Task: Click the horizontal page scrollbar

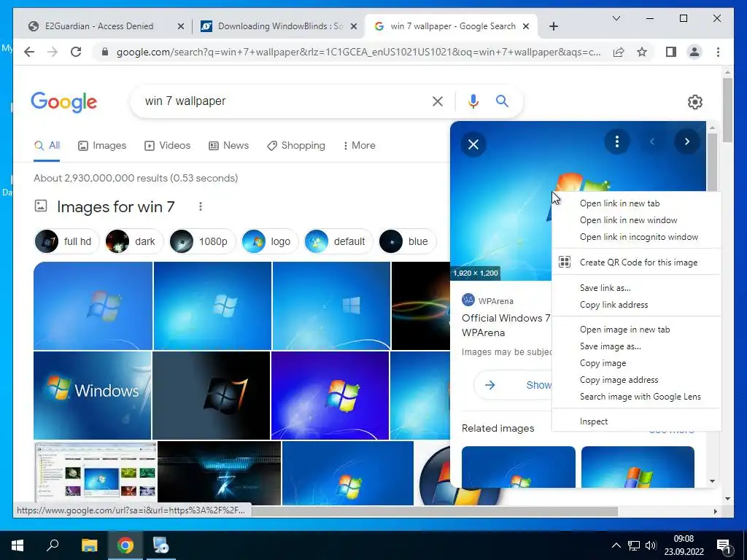Action: (x=433, y=511)
